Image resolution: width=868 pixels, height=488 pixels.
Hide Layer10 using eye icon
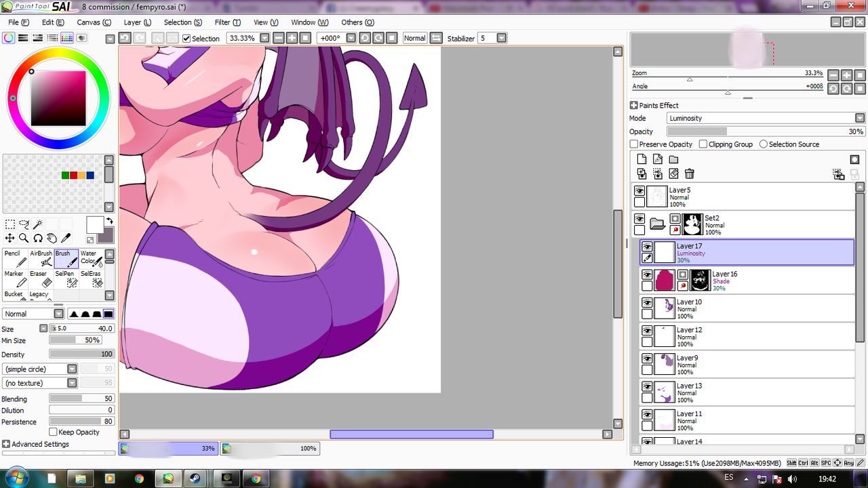(647, 303)
